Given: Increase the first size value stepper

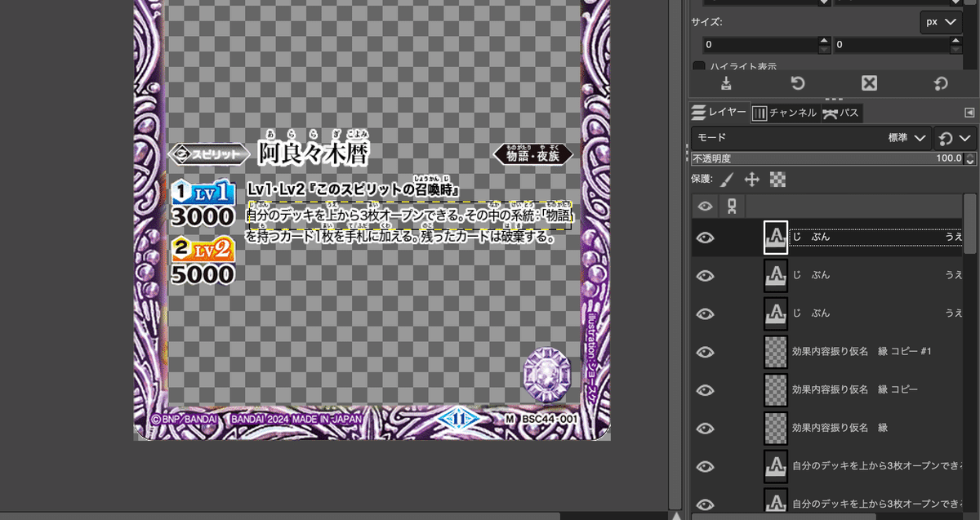Looking at the screenshot, I should point(824,40).
